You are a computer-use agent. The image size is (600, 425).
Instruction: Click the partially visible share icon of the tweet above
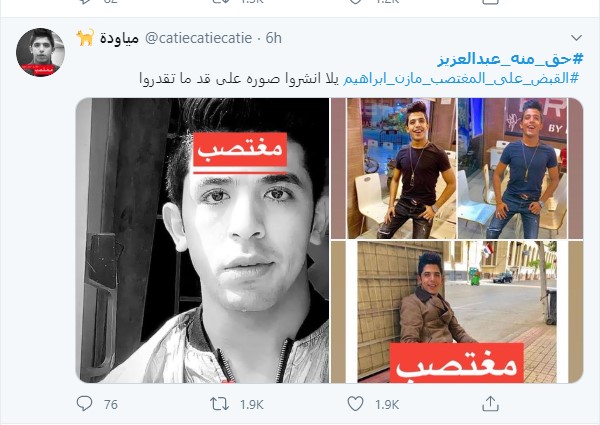point(490,2)
